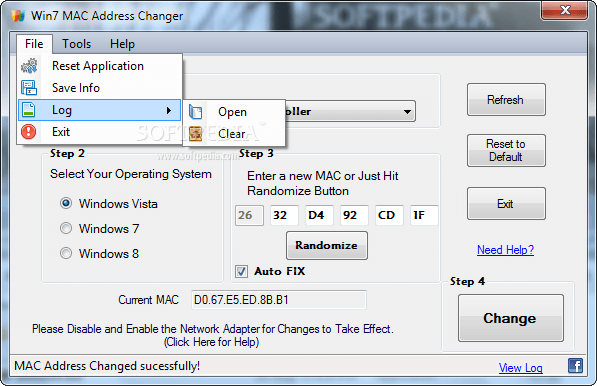
Task: Click the Log document icon
Action: coord(29,110)
